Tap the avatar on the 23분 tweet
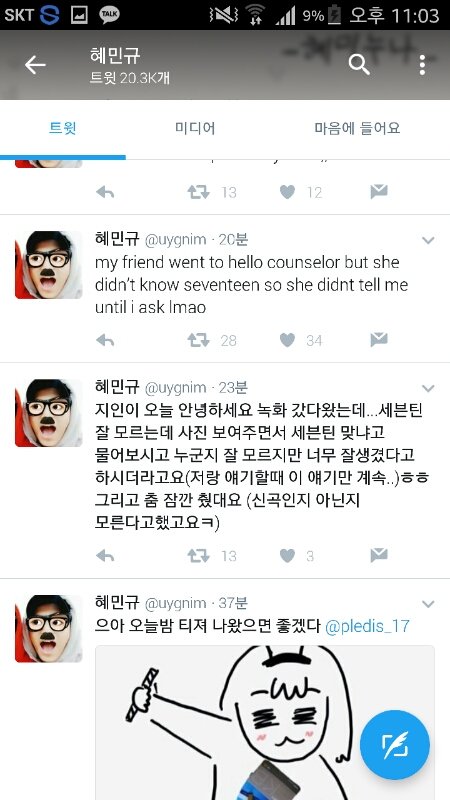 click(x=48, y=412)
